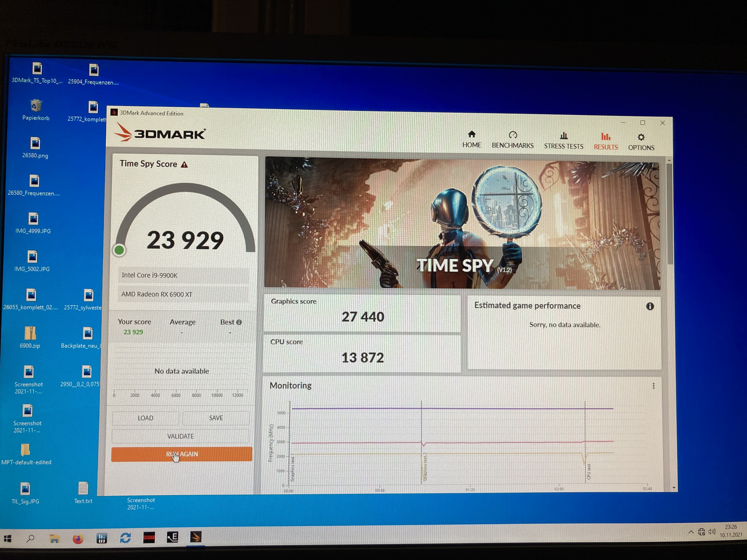747x560 pixels.
Task: Click the VALIDATE button
Action: [x=180, y=436]
